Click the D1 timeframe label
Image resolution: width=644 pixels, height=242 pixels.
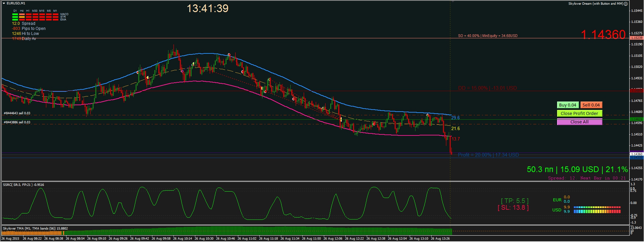click(x=15, y=11)
